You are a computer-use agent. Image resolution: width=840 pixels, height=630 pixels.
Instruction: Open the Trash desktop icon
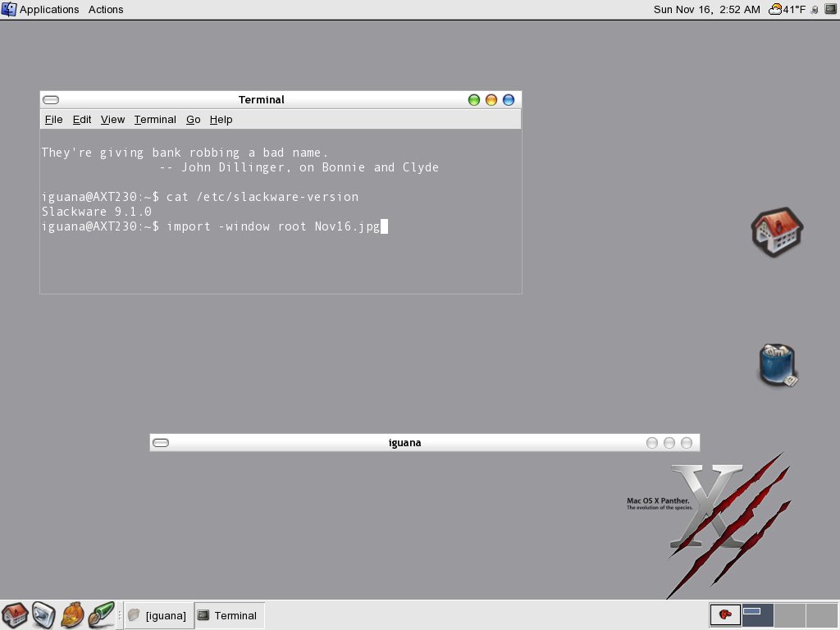pyautogui.click(x=778, y=364)
